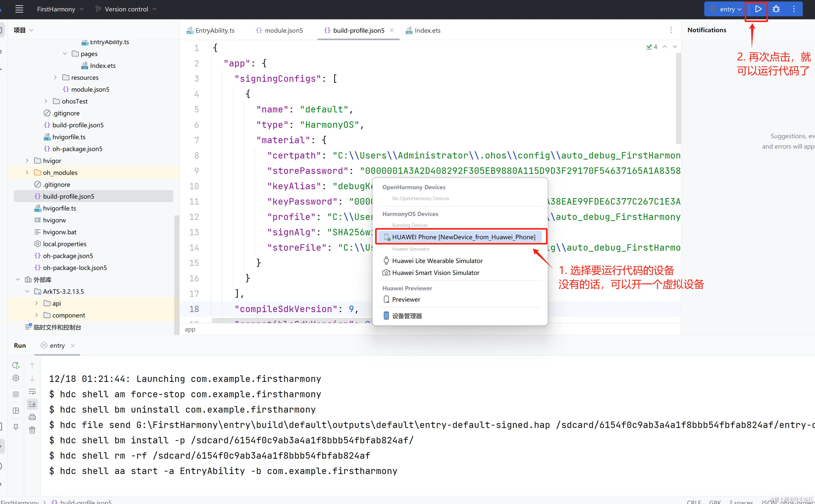Collapse ArkTS-3.2.13.5 library node
The height and width of the screenshot is (504, 815).
pyautogui.click(x=27, y=291)
